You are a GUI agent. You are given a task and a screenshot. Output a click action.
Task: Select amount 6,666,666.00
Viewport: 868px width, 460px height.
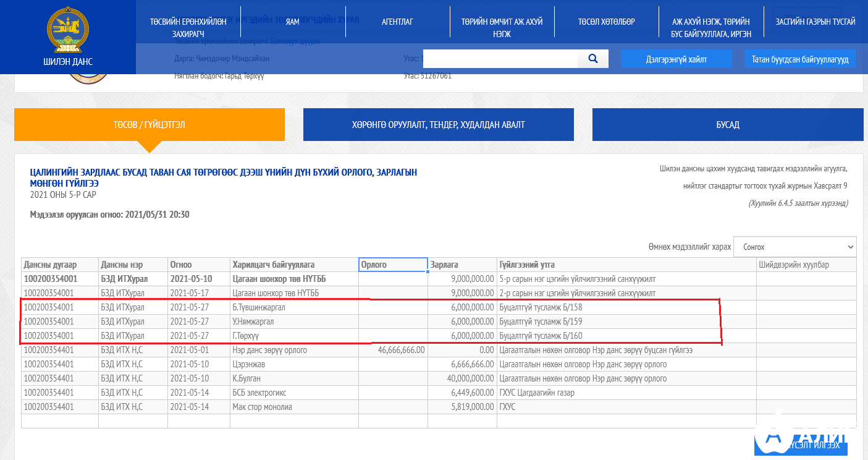[x=463, y=364]
